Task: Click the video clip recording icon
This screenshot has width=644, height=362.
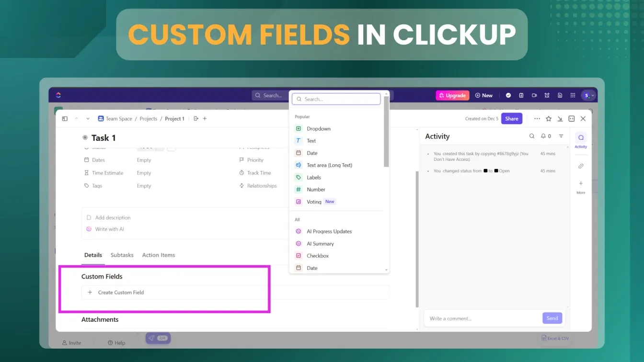Action: pos(534,95)
